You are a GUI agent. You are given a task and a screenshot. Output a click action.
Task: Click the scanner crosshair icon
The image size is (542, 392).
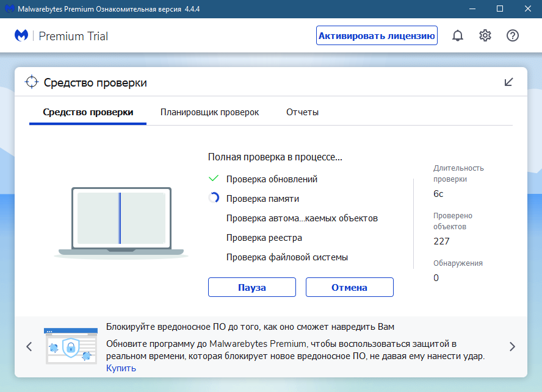pyautogui.click(x=32, y=82)
